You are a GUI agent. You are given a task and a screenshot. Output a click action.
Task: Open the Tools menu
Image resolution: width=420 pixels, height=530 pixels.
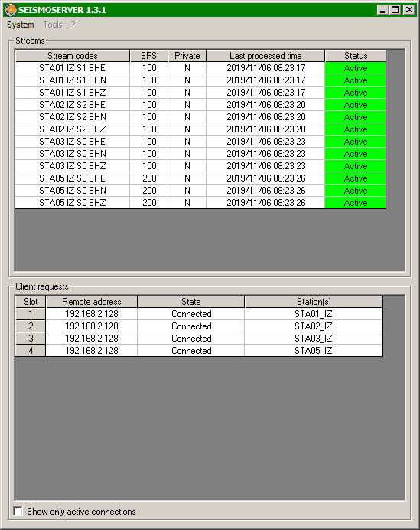click(x=53, y=25)
